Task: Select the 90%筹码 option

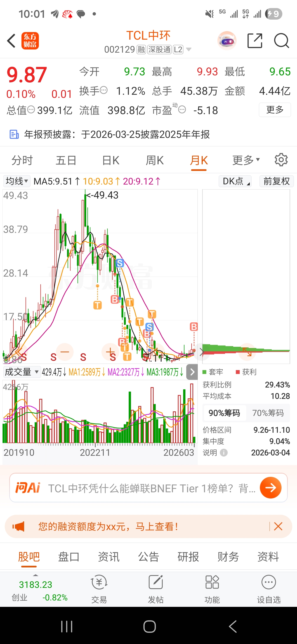Action: tap(224, 413)
